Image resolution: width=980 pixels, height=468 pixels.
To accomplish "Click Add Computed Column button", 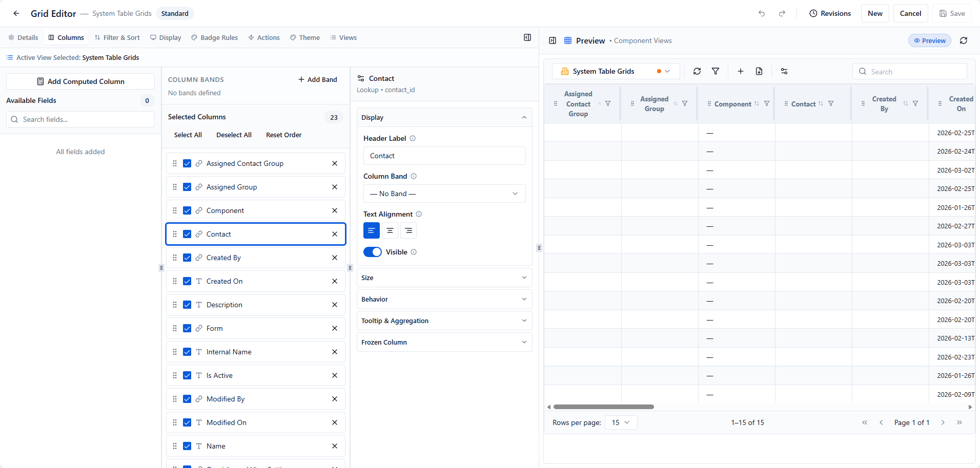I will 80,81.
